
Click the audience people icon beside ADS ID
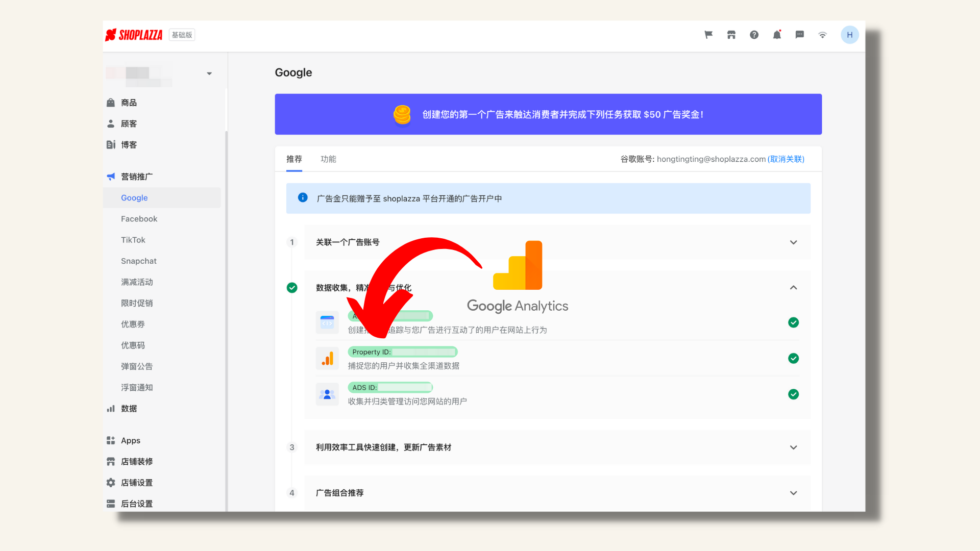[x=327, y=394]
